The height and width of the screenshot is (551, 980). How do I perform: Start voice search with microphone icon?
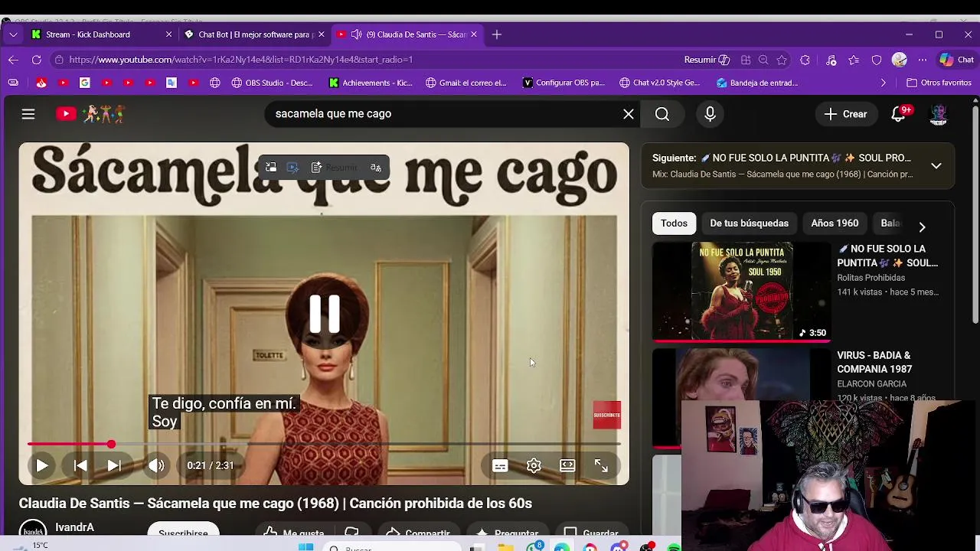[710, 114]
